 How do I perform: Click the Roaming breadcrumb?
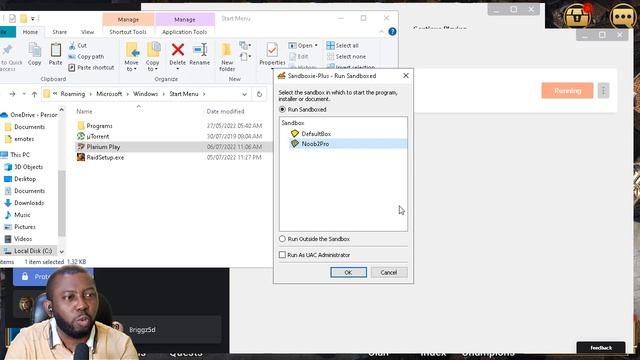(x=73, y=94)
